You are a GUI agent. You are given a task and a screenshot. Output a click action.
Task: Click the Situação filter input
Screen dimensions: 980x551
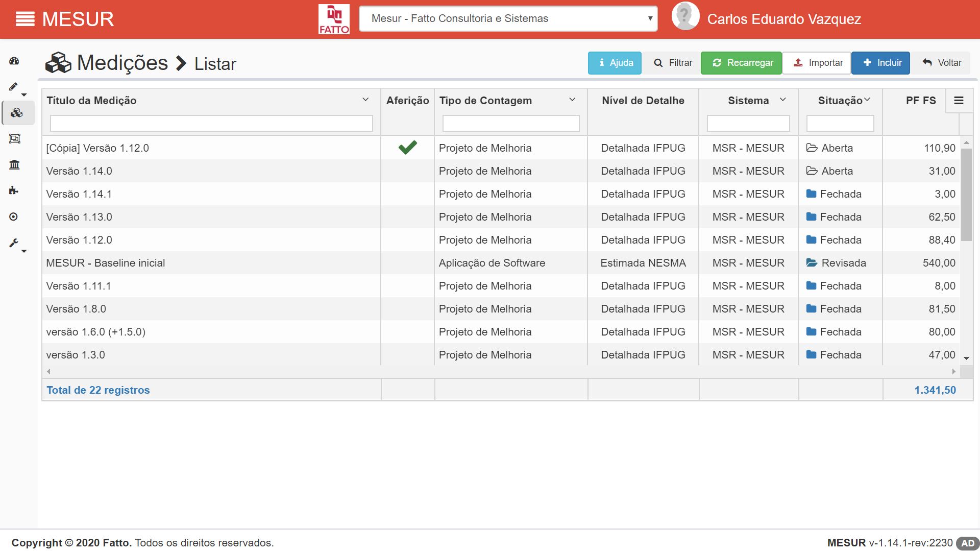(840, 123)
